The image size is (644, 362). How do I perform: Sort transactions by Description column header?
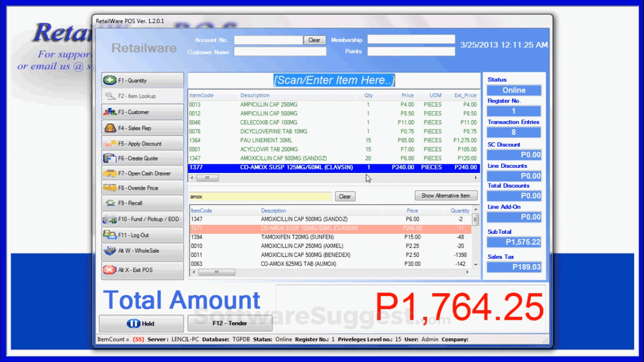[255, 95]
